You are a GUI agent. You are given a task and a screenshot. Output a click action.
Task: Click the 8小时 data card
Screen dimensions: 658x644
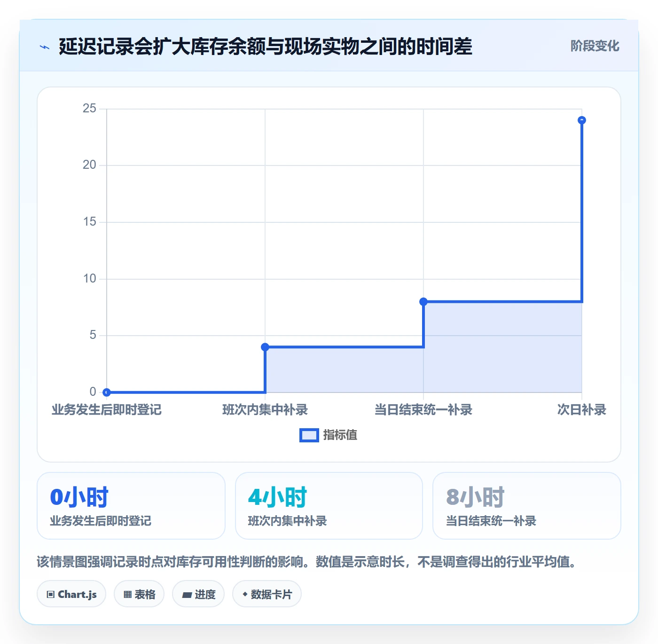[x=527, y=506]
